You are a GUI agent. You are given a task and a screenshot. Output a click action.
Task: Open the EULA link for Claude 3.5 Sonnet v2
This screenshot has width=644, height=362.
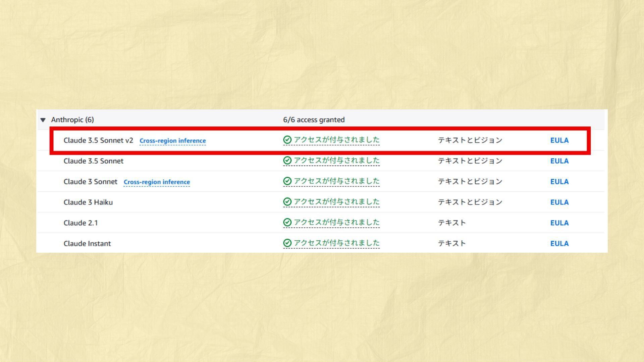pos(559,140)
